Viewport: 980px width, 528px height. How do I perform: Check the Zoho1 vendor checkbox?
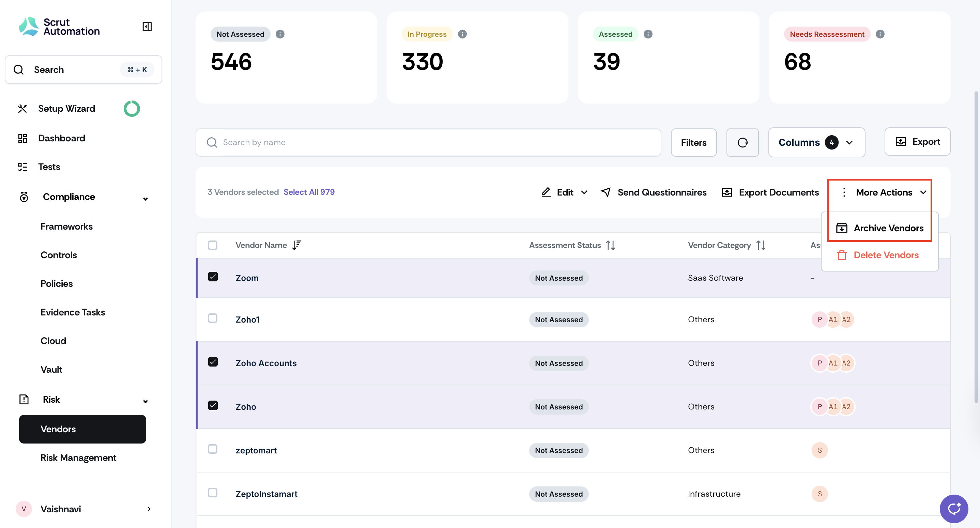tap(213, 318)
